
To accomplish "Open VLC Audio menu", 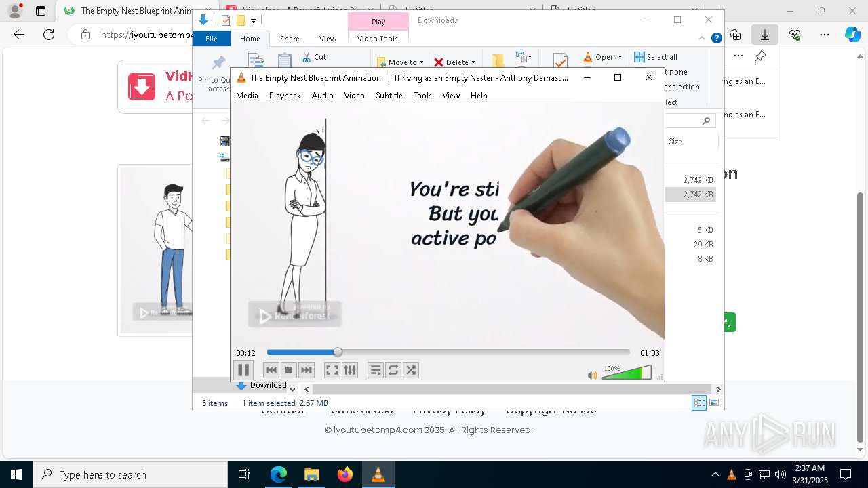I will 323,96.
